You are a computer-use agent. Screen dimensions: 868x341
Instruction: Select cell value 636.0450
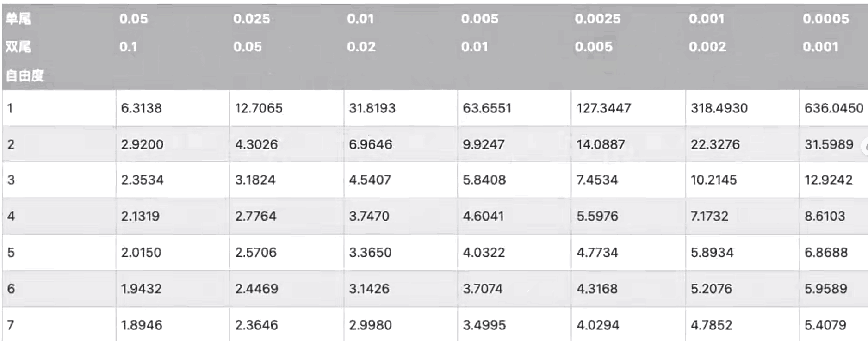[x=834, y=108]
